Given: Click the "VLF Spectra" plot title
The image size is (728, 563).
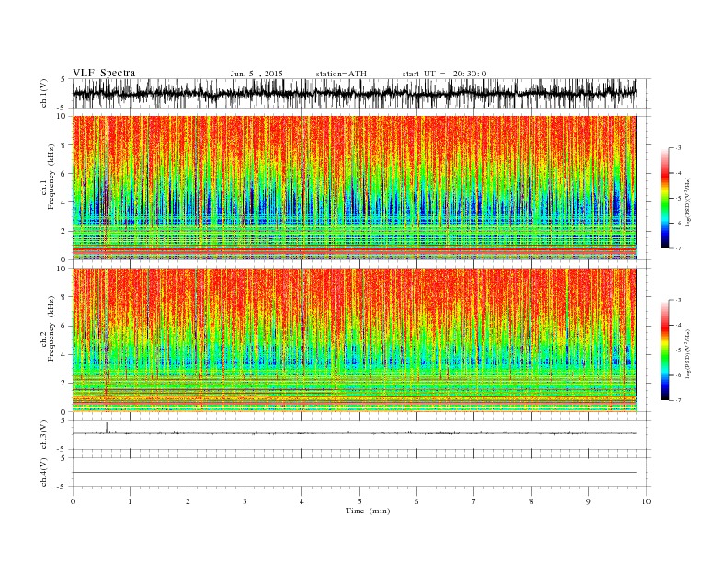Looking at the screenshot, I should click(104, 73).
